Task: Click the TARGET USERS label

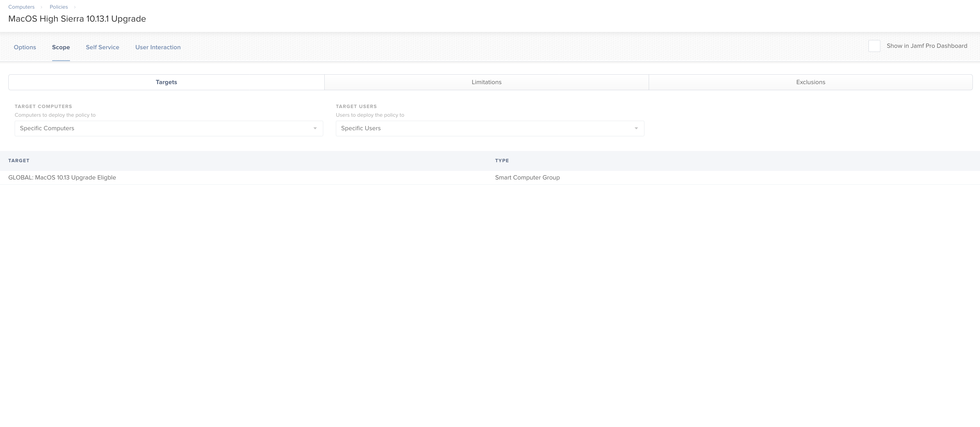Action: 356,107
